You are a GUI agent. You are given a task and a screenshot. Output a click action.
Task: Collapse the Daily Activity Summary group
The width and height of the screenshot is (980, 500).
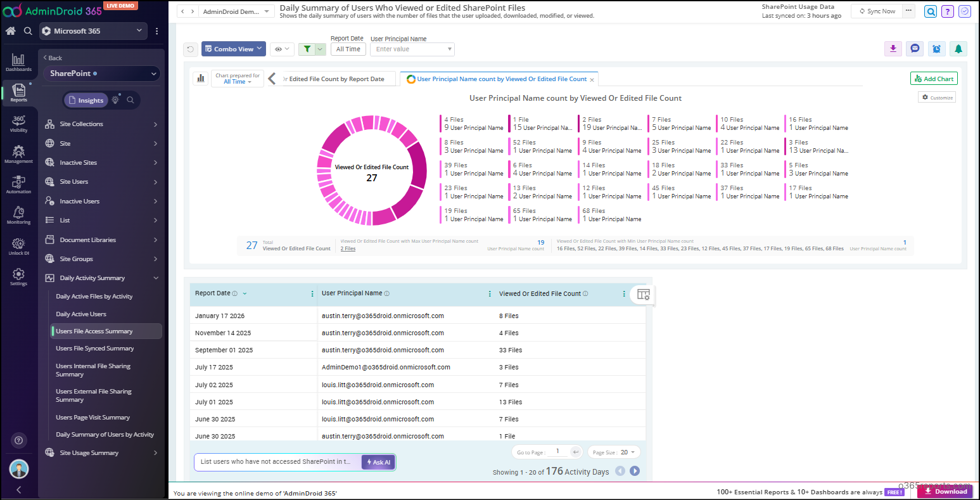point(101,278)
